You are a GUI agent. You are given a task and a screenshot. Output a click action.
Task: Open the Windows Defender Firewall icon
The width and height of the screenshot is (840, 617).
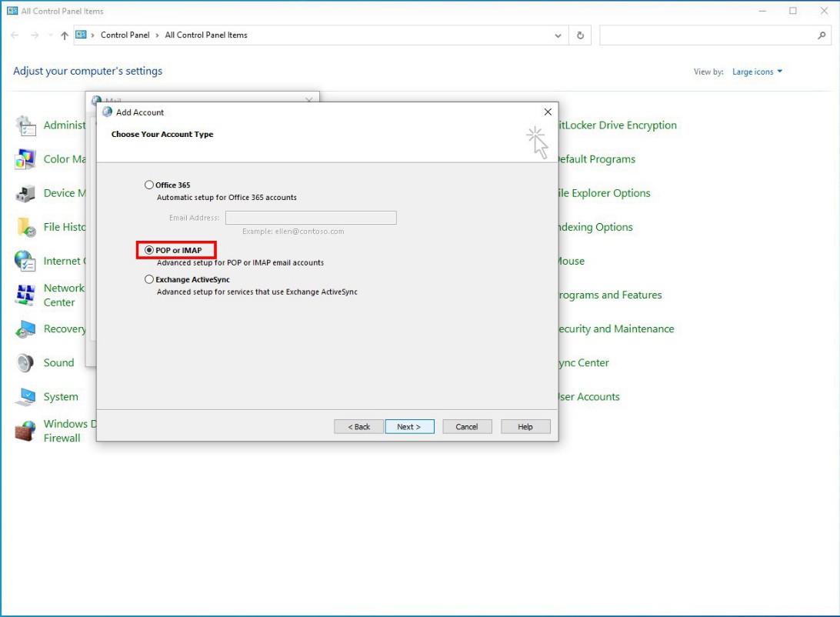pyautogui.click(x=25, y=431)
